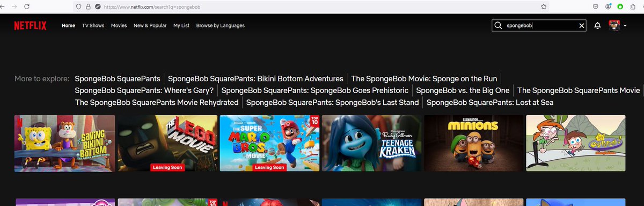Go to Netflix Home

(x=68, y=26)
